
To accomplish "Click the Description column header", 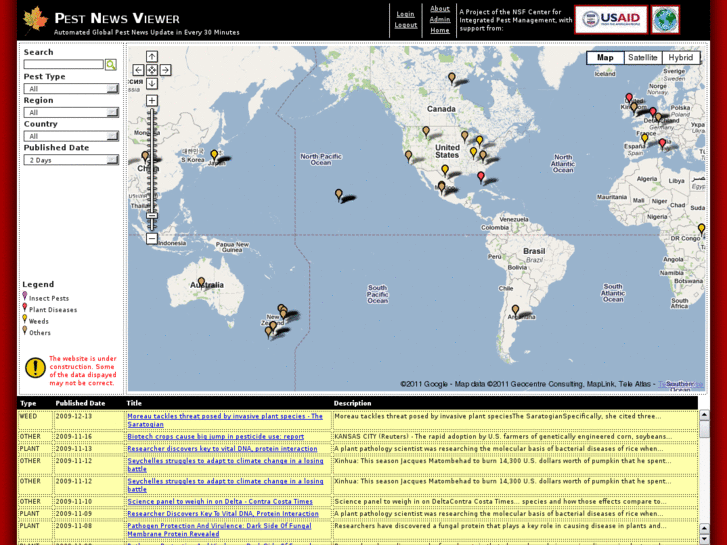I will (352, 403).
